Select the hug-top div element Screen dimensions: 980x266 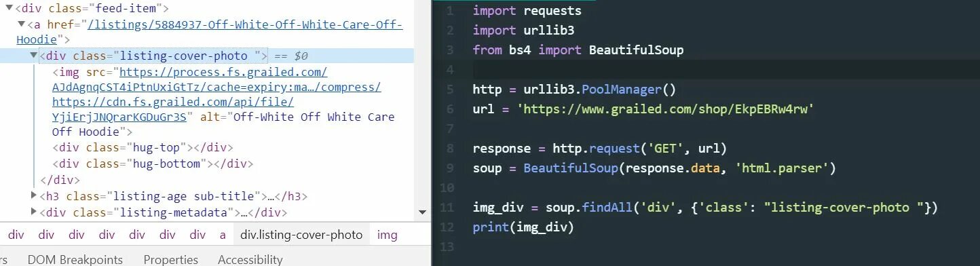pyautogui.click(x=143, y=148)
